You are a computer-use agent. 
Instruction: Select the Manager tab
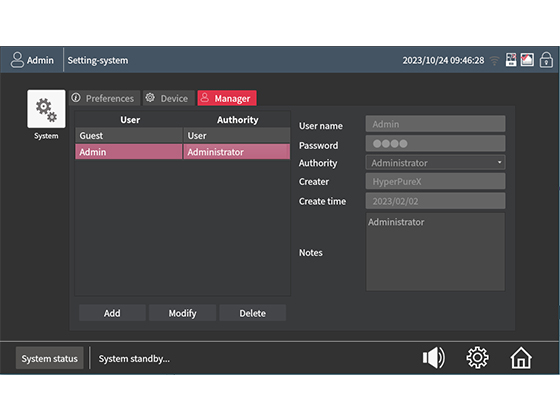coord(227,98)
